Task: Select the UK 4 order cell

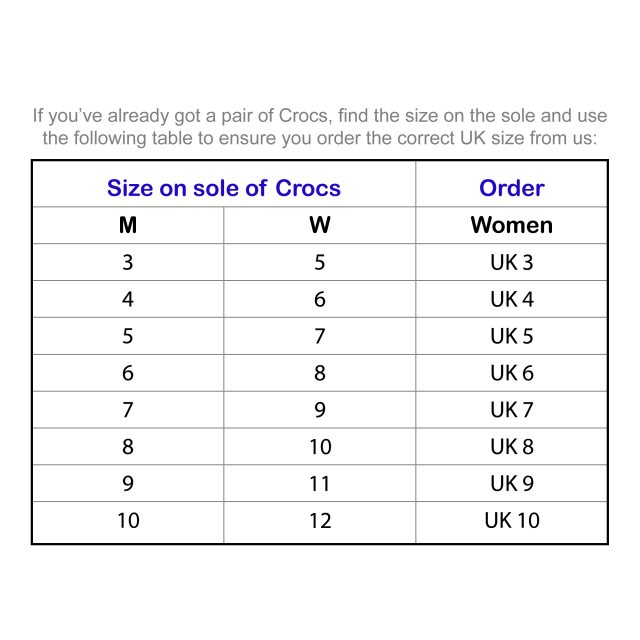Action: coord(511,299)
